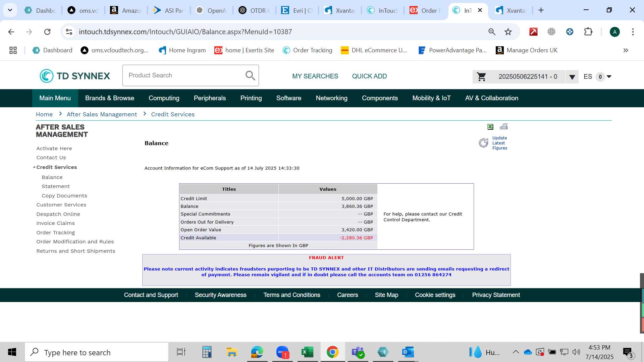Open a new browser tab
Screen dimensions: 644x362
pyautogui.click(x=541, y=10)
